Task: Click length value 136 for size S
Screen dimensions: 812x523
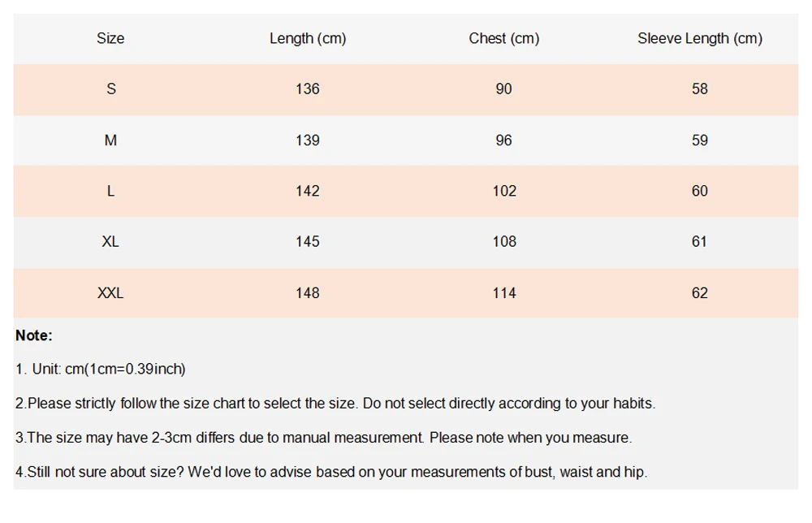Action: tap(308, 89)
